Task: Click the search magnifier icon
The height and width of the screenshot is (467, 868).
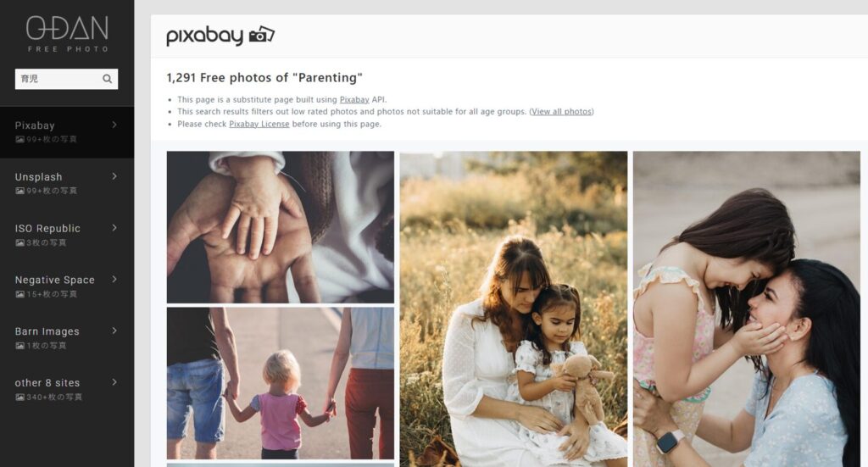Action: point(108,79)
